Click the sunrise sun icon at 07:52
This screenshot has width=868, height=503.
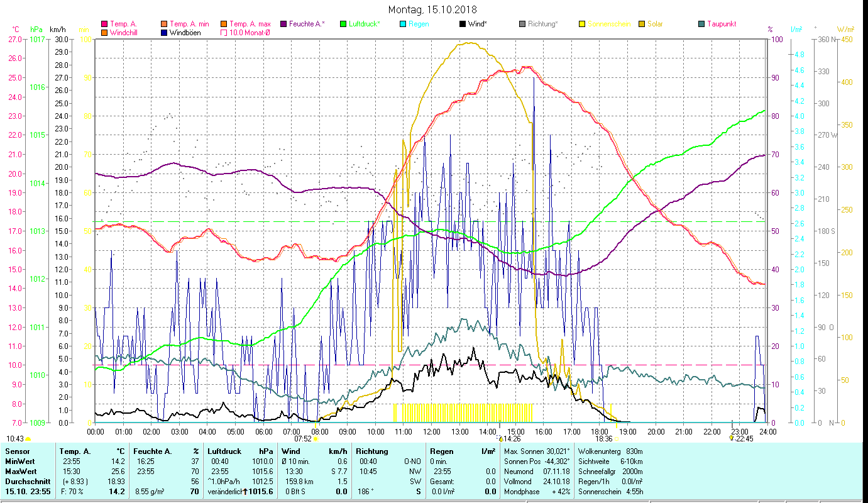(x=316, y=439)
